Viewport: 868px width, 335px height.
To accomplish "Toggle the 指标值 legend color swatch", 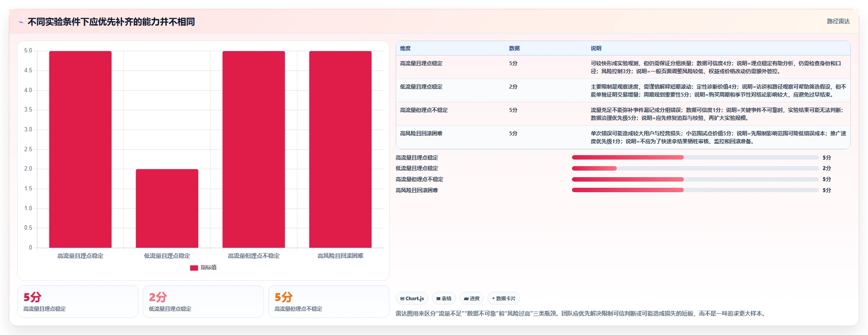I will (x=194, y=268).
